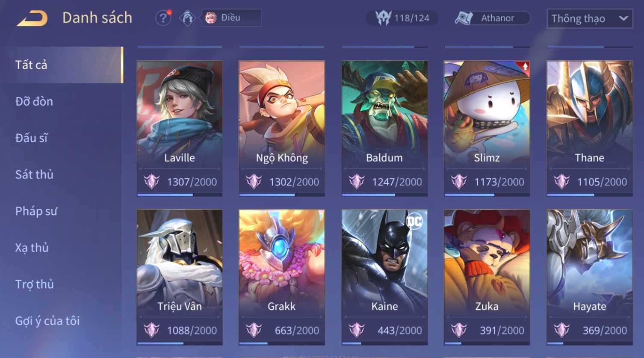
Task: Open the Ngộ Không hero card
Action: (282, 128)
